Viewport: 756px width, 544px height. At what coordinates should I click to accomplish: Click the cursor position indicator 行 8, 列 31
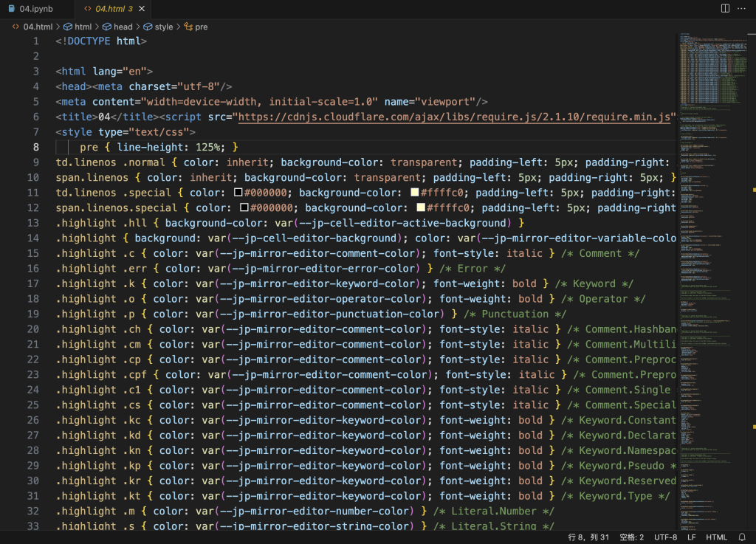tap(588, 537)
